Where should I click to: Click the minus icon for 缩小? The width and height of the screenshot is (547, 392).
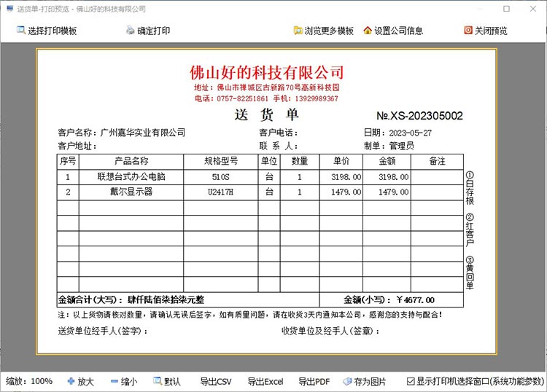114,382
